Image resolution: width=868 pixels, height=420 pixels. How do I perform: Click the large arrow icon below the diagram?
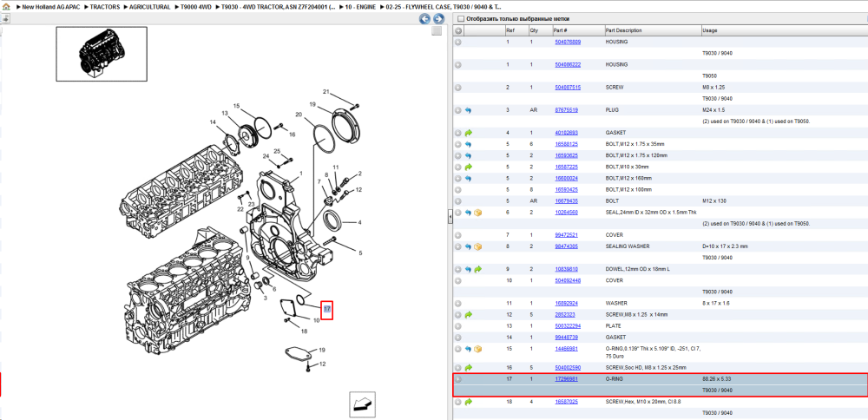tap(362, 404)
